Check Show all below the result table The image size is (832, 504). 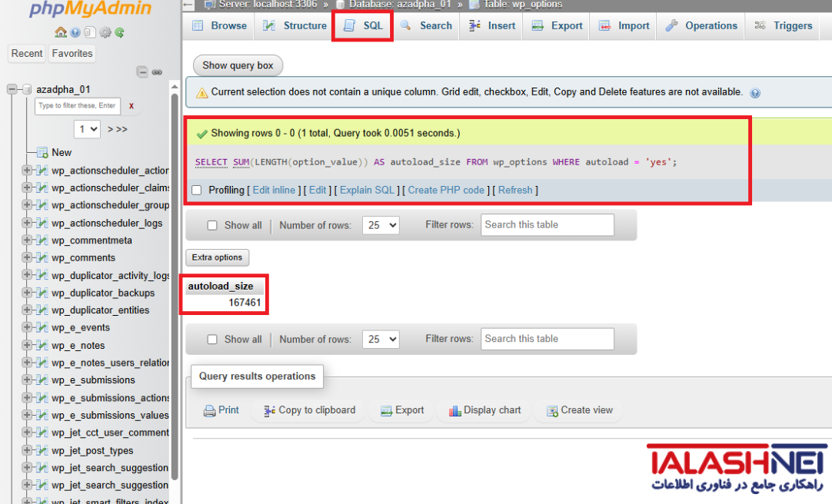click(212, 339)
